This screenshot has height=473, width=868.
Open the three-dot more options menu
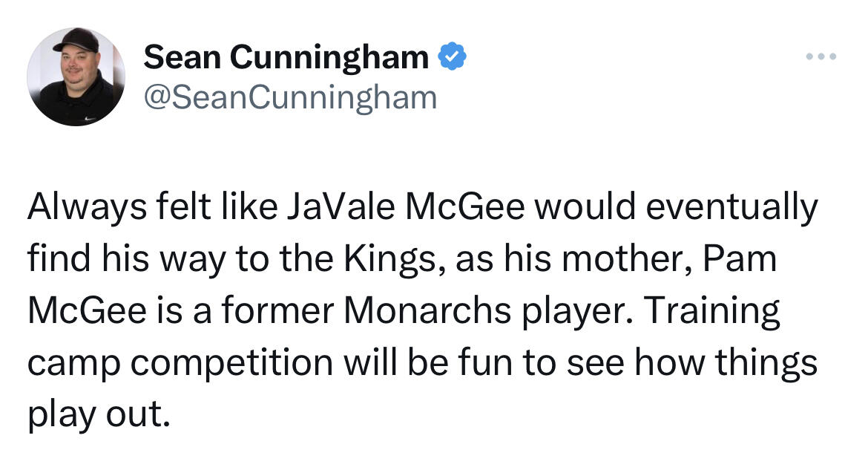click(x=822, y=56)
